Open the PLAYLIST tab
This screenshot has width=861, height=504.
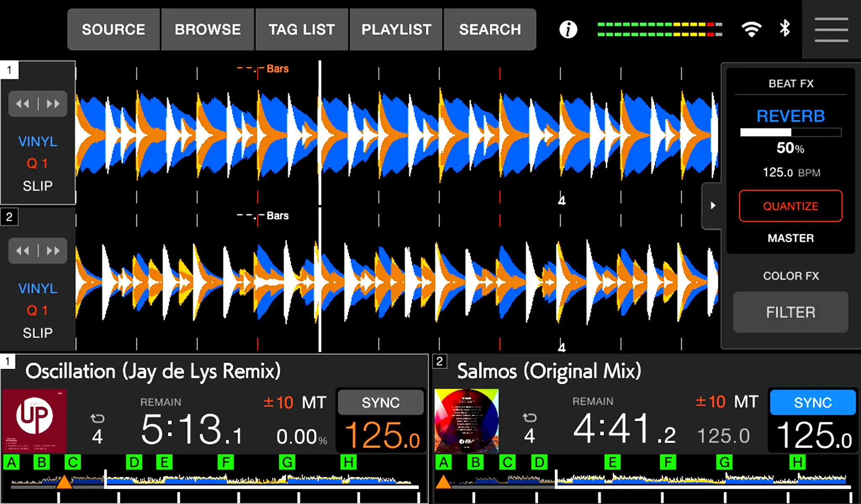coord(396,29)
